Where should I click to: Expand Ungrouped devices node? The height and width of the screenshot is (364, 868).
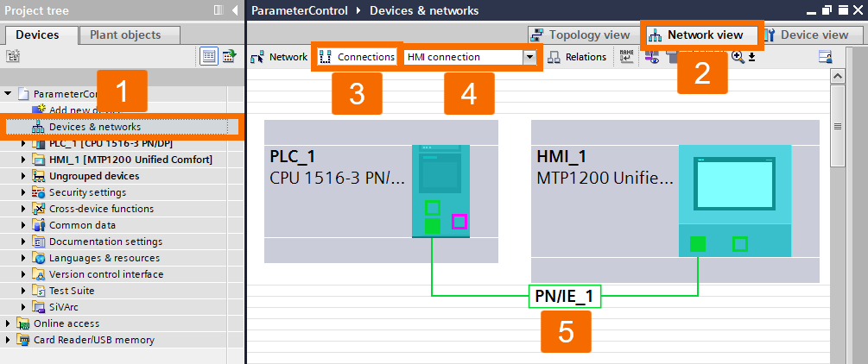pos(23,176)
